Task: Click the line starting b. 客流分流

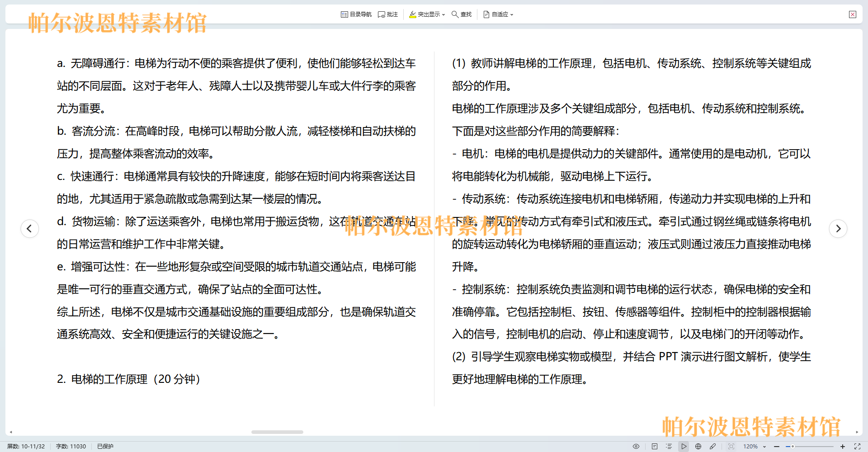Action: [x=236, y=131]
